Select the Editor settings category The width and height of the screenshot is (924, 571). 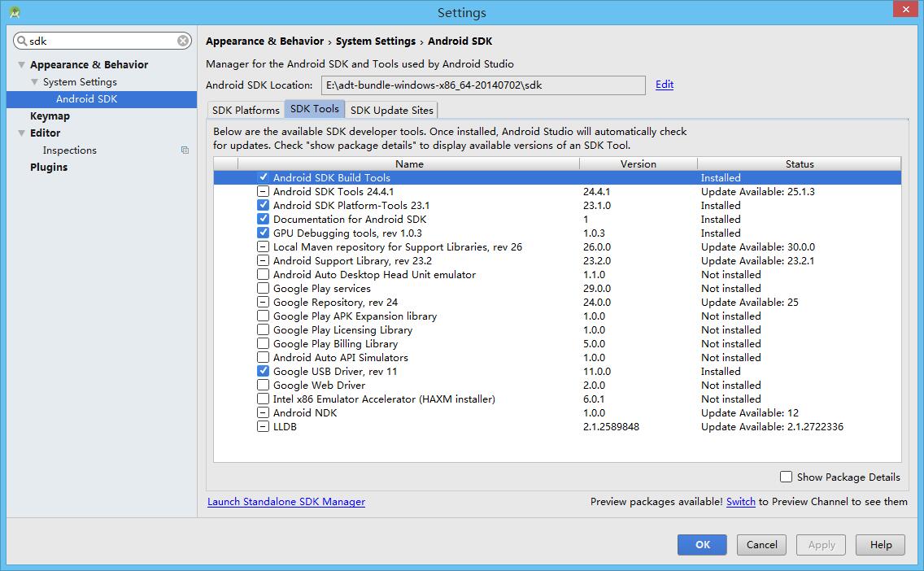tap(46, 133)
